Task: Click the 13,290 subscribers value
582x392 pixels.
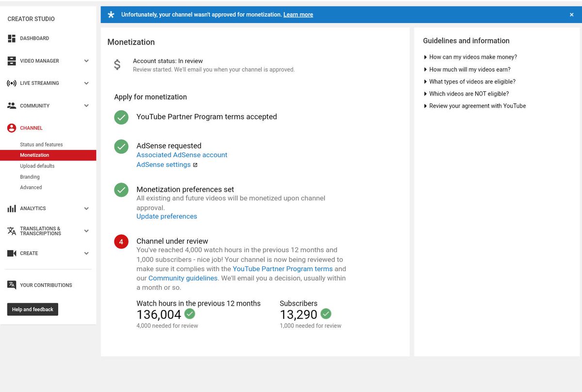Action: (299, 314)
